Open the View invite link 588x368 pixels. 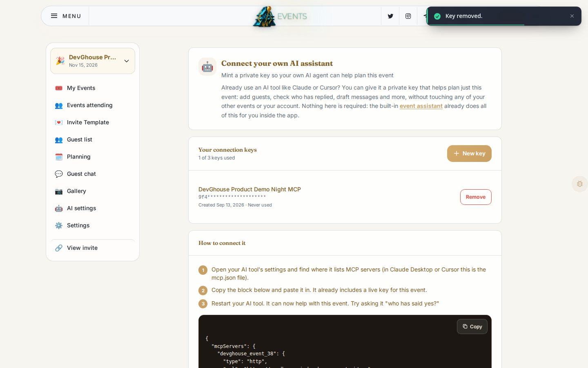point(93,248)
